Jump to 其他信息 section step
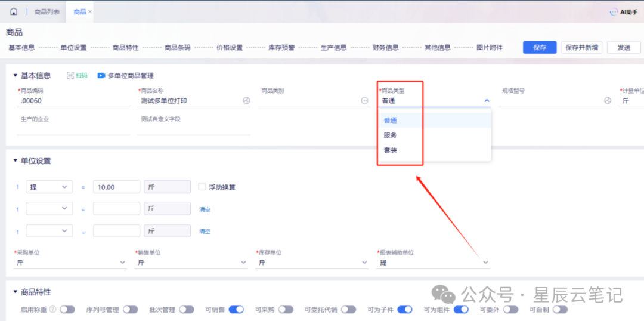Screen dimensions: 644x321 click(x=438, y=47)
